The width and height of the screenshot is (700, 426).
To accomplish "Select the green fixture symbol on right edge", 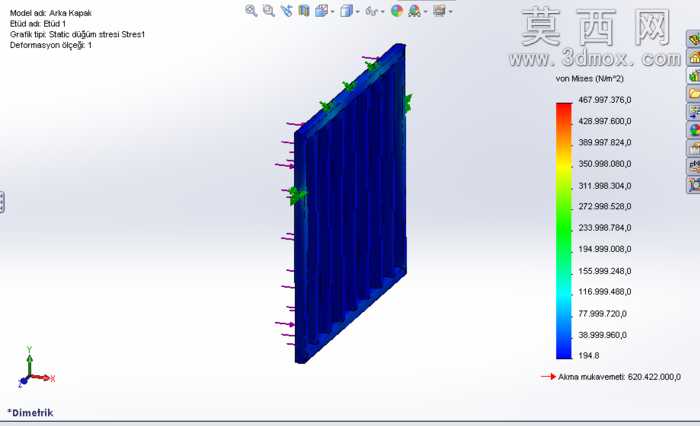I will 408,103.
